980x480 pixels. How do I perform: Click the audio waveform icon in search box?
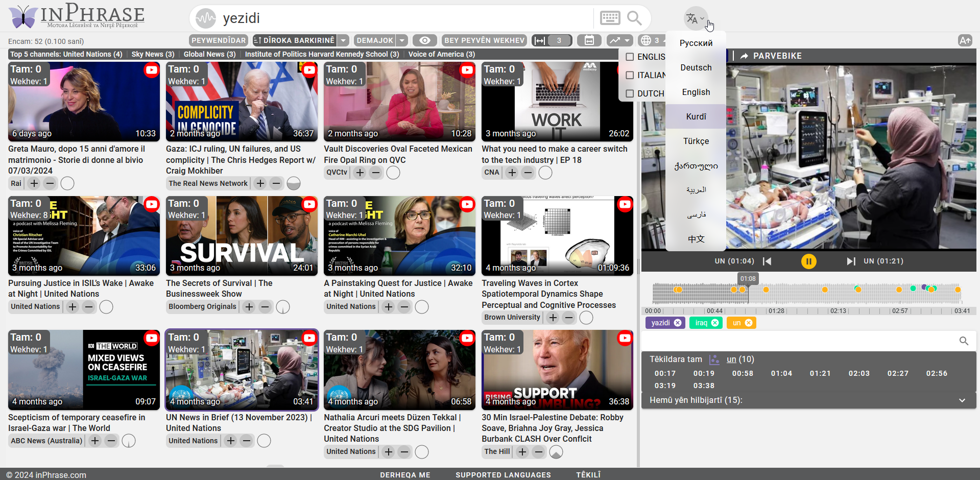click(x=206, y=19)
